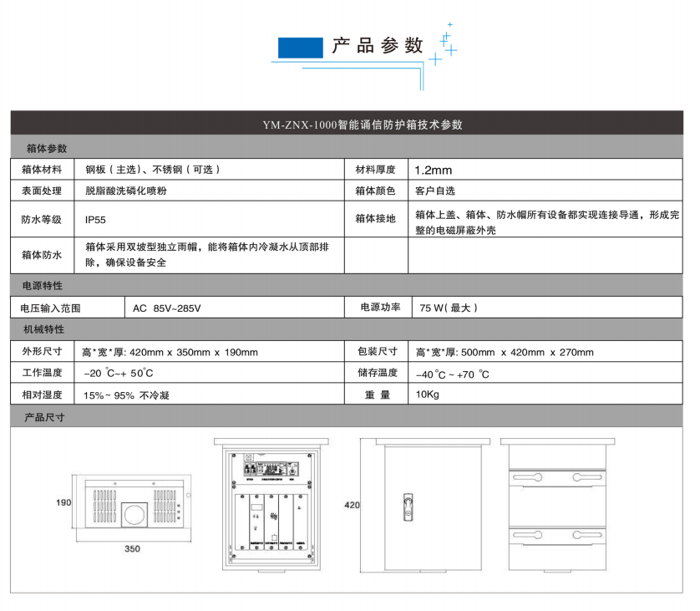
Task: Click the blue rectangle beside the title
Action: point(300,48)
